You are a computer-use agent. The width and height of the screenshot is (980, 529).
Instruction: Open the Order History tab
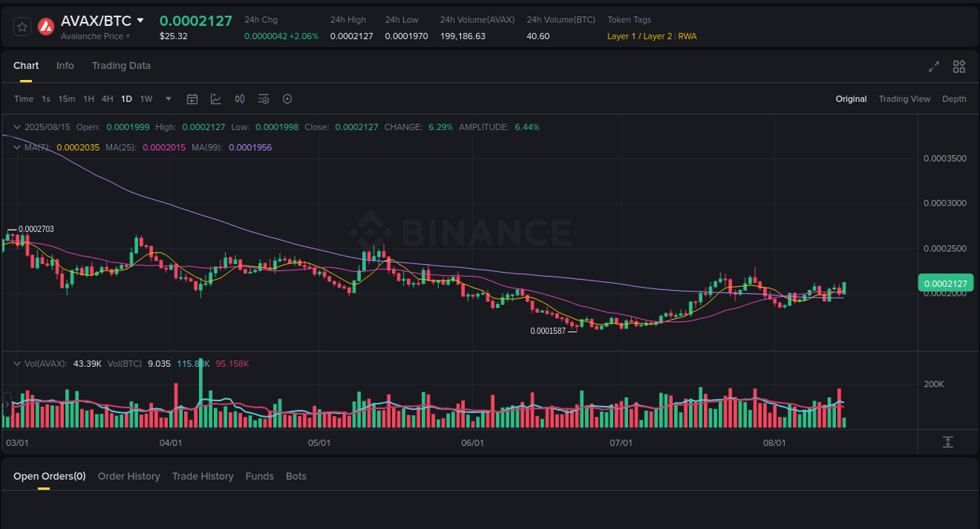coord(129,476)
